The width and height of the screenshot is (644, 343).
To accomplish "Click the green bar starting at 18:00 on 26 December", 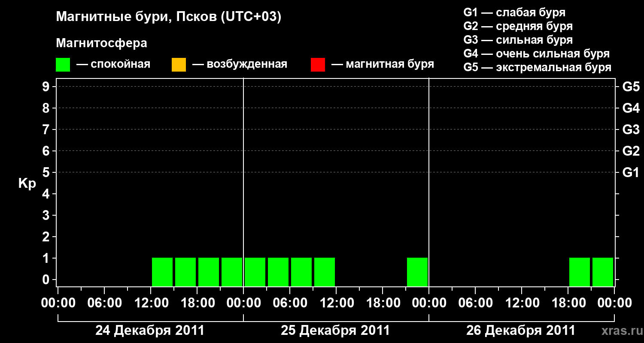I will pos(580,272).
